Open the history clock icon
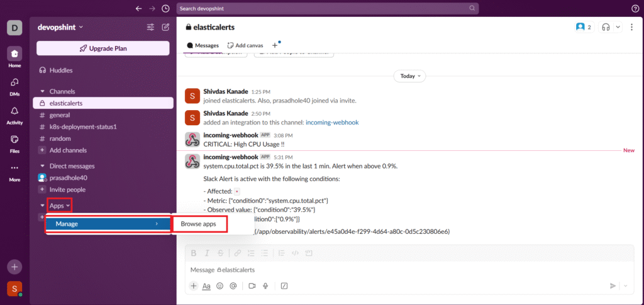Image resolution: width=644 pixels, height=305 pixels. click(165, 8)
